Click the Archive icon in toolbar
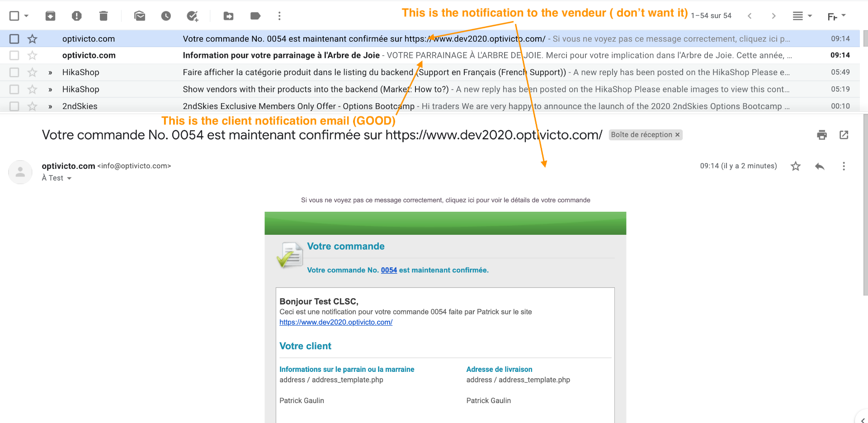Viewport: 868px width, 423px height. (x=50, y=16)
